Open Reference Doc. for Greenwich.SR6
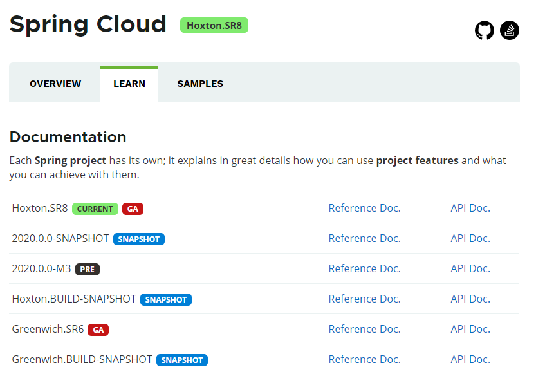This screenshot has height=392, width=545. coord(364,329)
